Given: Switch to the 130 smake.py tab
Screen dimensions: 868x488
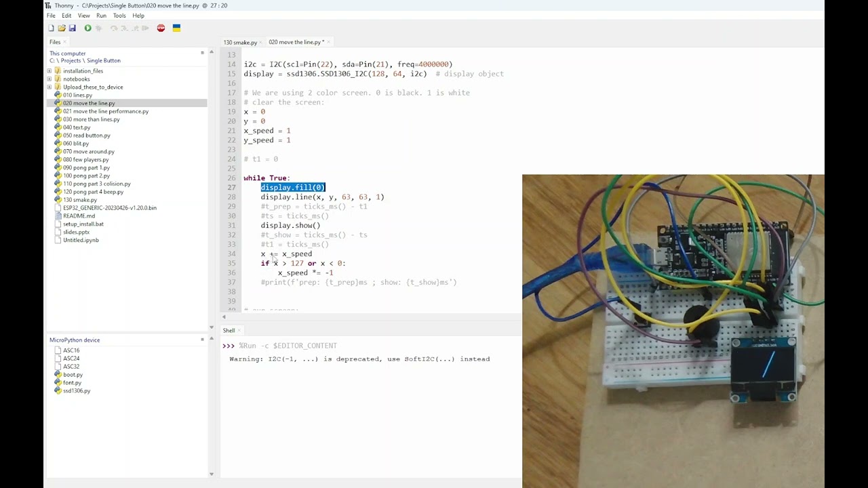Looking at the screenshot, I should pyautogui.click(x=240, y=42).
